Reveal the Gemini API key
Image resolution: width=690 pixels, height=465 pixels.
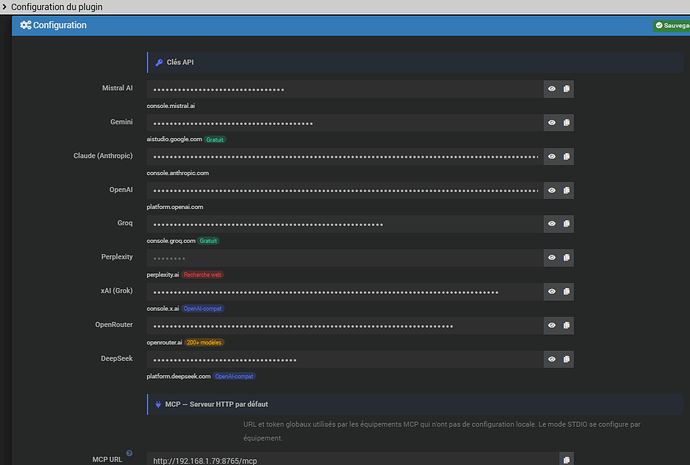click(x=551, y=123)
